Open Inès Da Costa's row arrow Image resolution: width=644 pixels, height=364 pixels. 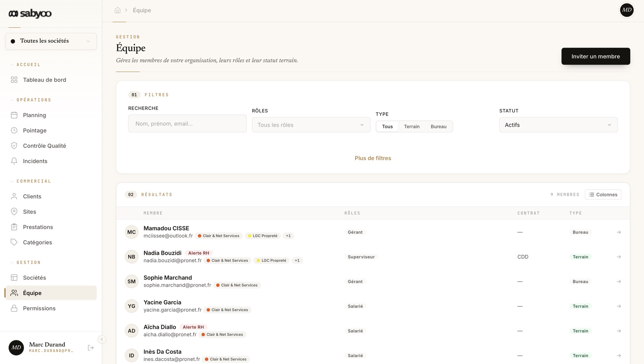(619, 356)
